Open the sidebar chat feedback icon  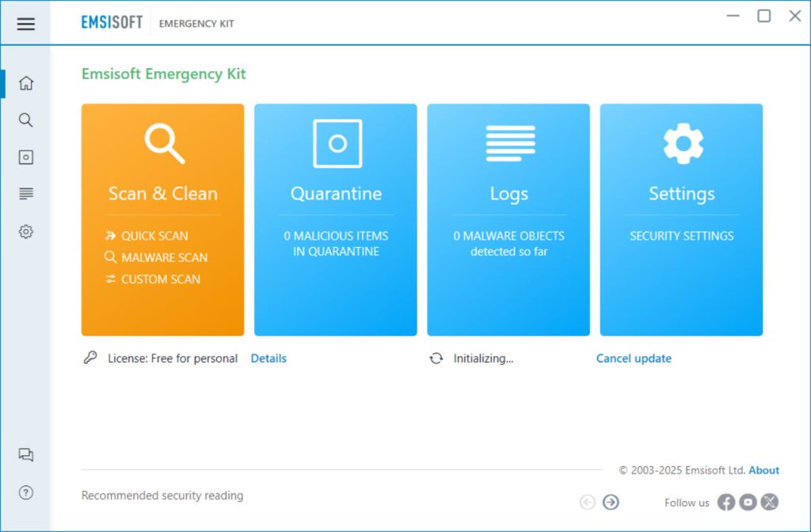(x=26, y=454)
